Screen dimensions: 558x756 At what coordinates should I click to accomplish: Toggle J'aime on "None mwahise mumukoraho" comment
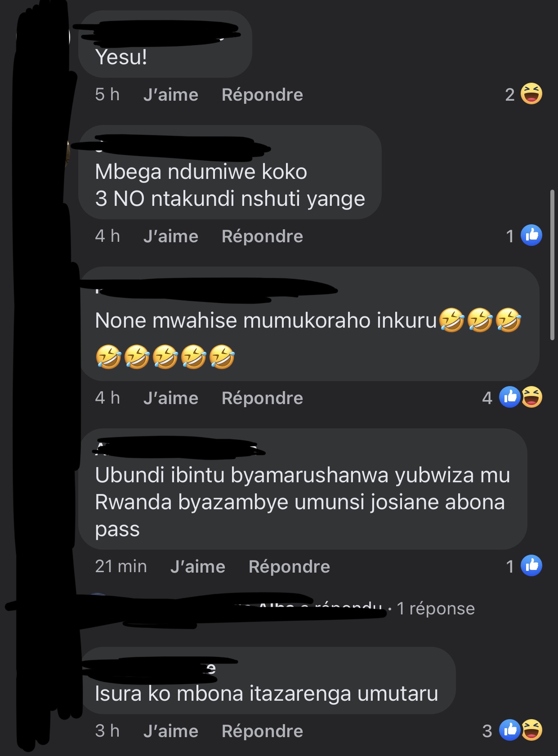[x=171, y=398]
